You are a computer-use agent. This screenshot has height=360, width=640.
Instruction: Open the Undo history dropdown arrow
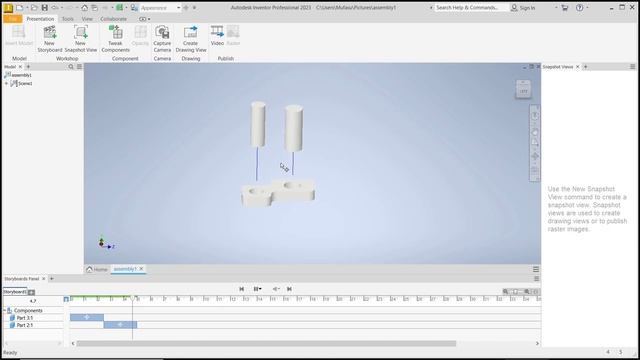[62, 8]
